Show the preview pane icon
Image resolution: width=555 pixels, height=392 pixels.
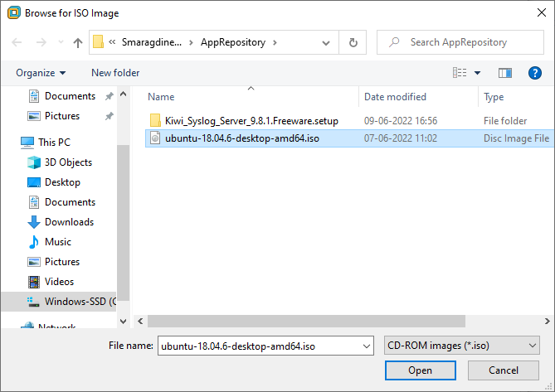pyautogui.click(x=504, y=73)
